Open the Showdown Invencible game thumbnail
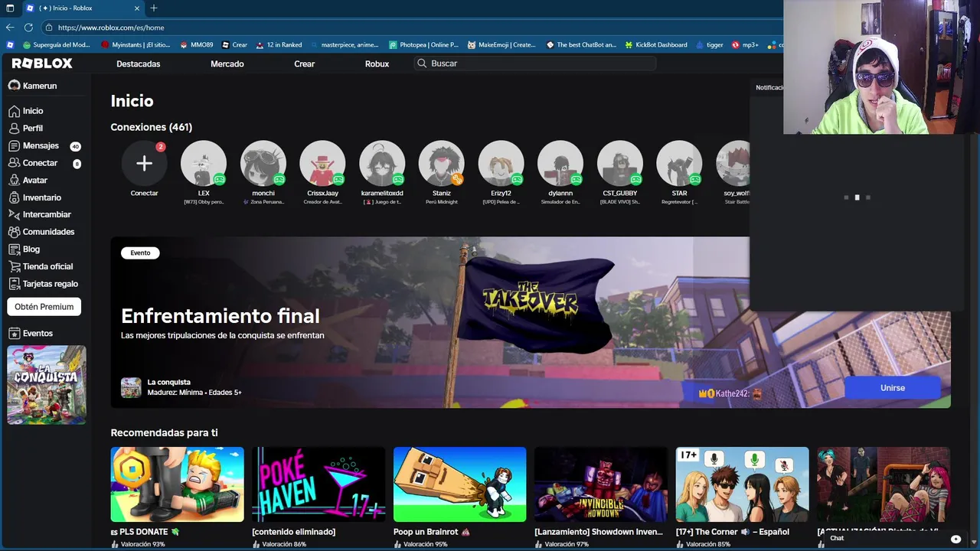Image resolution: width=980 pixels, height=551 pixels. coord(601,484)
